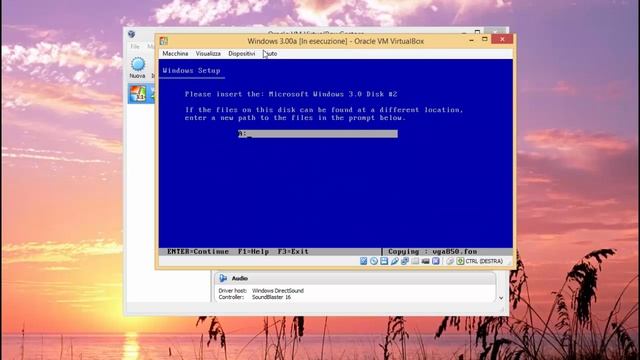Screen dimensions: 640x360
Task: Click the shared folders status icon
Action: click(415, 261)
